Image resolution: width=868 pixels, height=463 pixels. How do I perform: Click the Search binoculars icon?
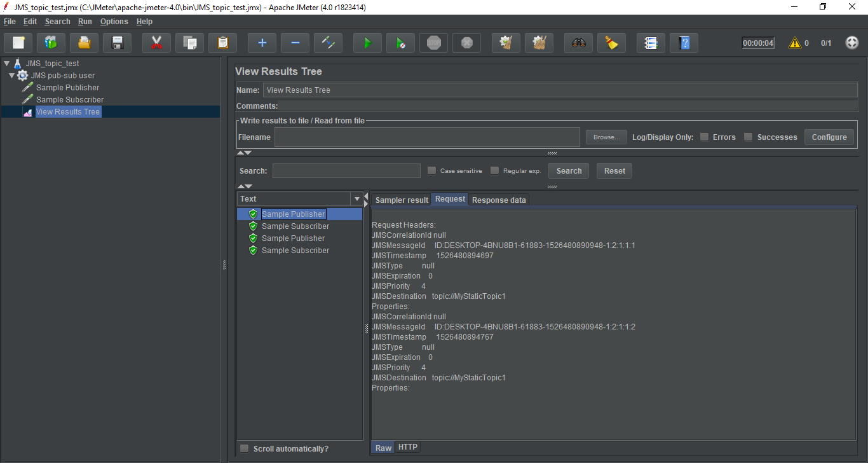[578, 43]
